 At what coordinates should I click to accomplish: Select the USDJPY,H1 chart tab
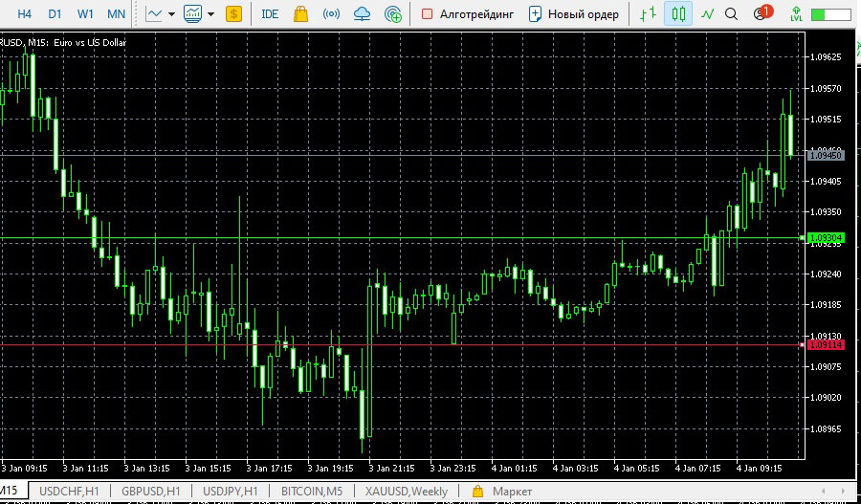click(x=231, y=491)
